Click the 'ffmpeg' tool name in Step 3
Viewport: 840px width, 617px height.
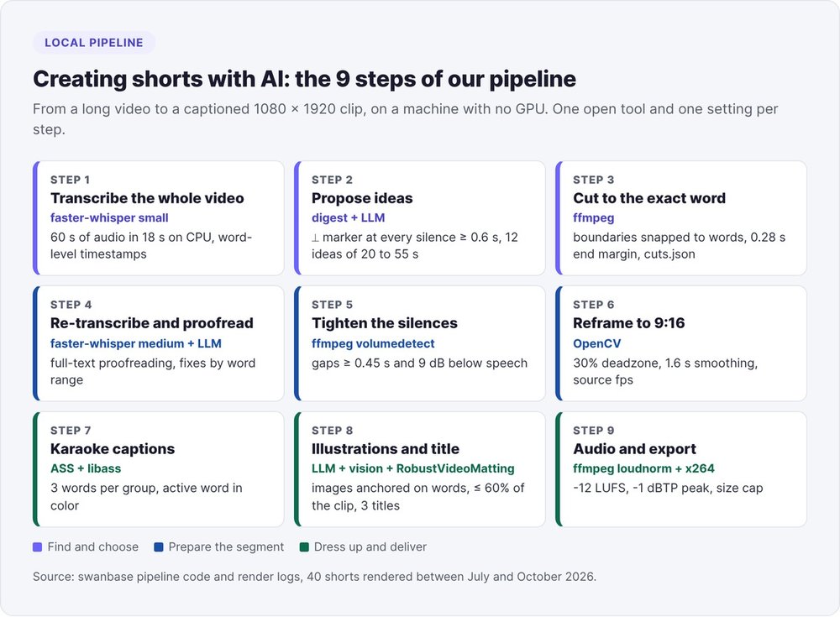click(x=594, y=218)
